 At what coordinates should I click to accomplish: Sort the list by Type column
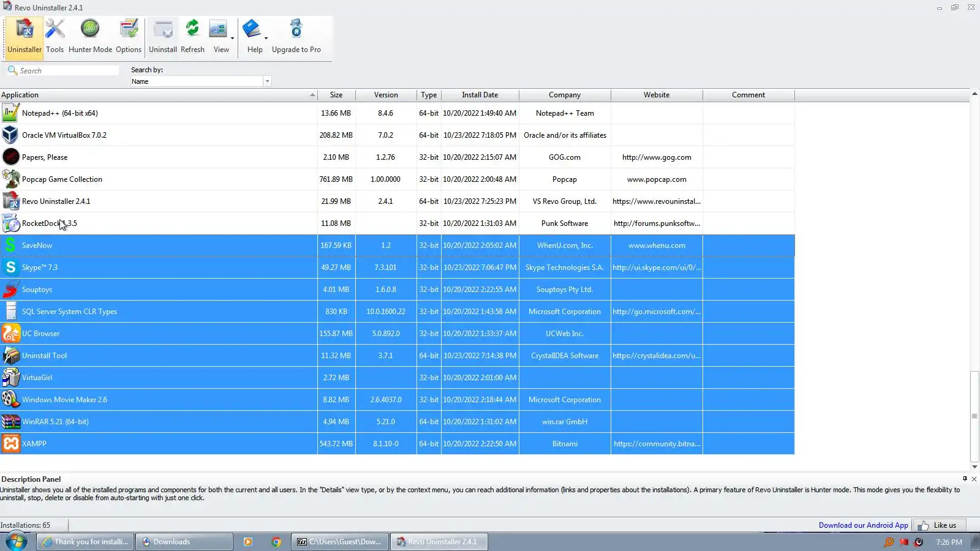click(x=429, y=95)
